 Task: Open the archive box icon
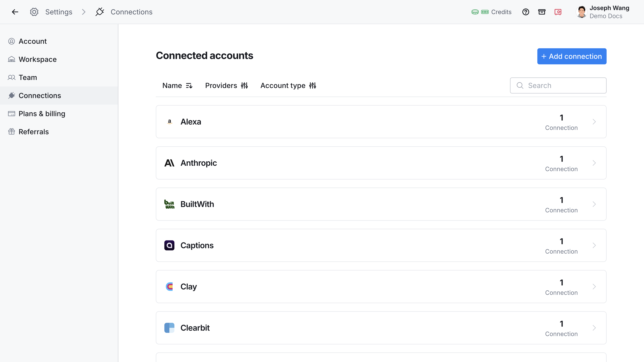point(542,12)
